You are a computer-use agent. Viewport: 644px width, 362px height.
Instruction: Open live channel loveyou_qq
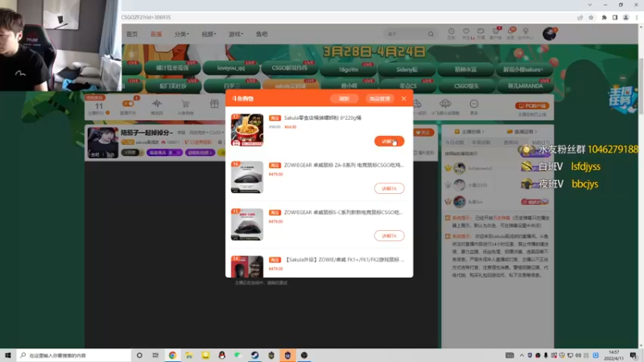pos(231,68)
